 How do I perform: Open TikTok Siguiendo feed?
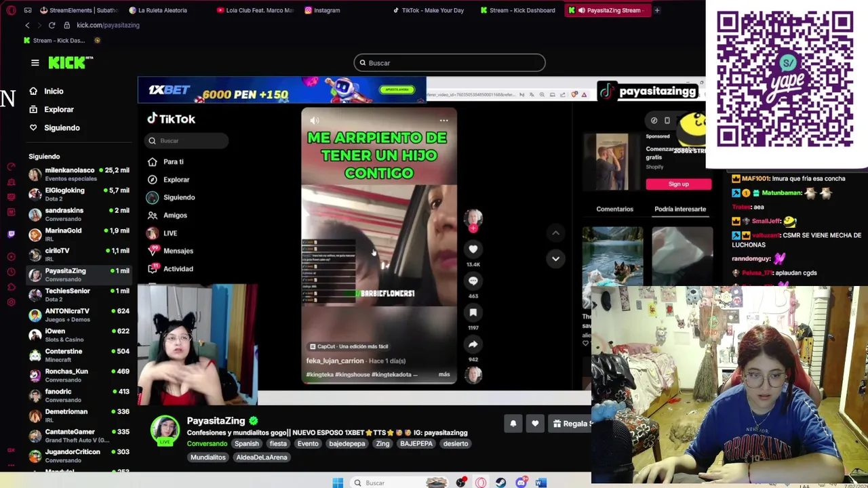coord(171,197)
